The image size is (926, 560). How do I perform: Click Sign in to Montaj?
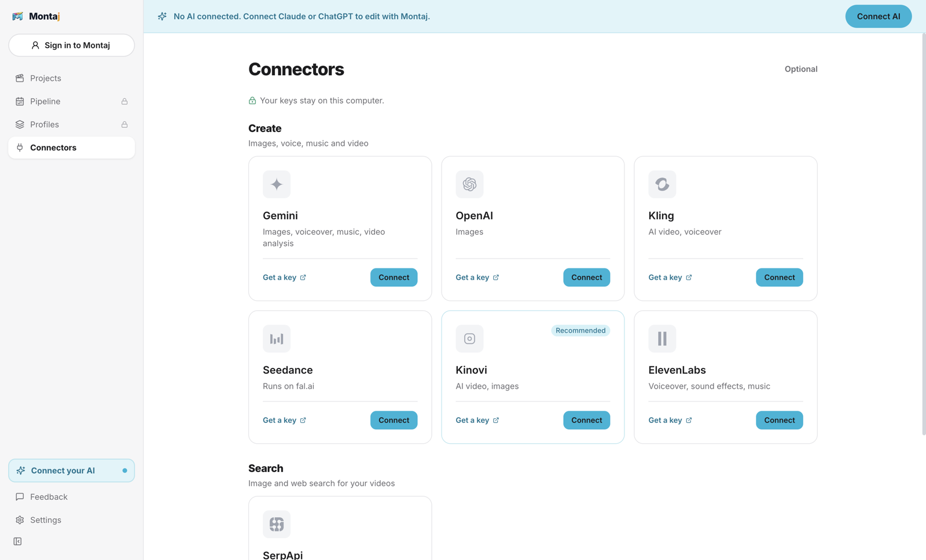[x=72, y=45]
